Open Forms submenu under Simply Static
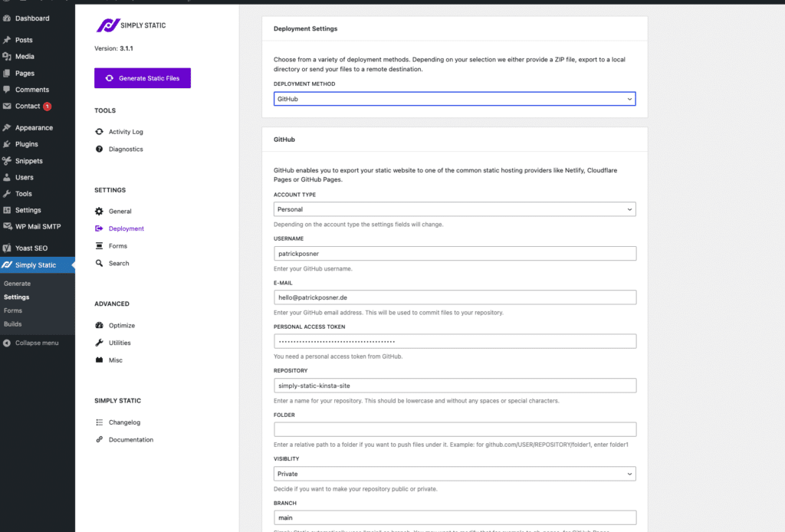The height and width of the screenshot is (532, 785). pyautogui.click(x=13, y=310)
